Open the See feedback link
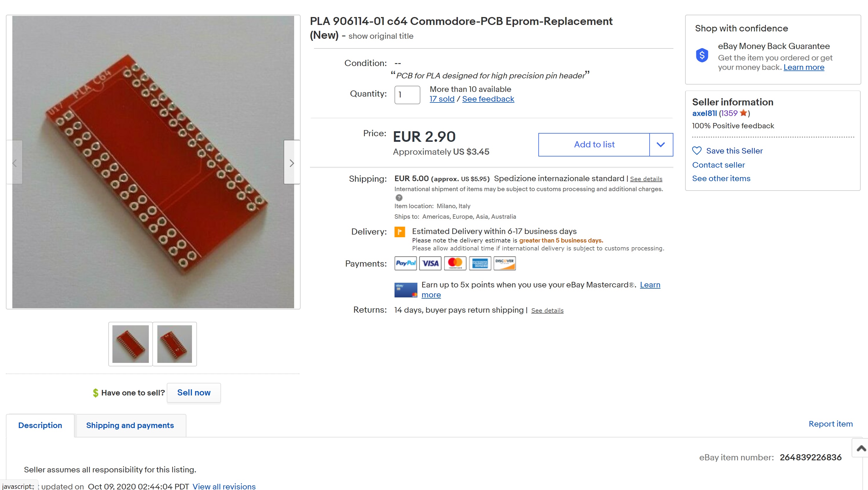The height and width of the screenshot is (490, 868). [x=488, y=99]
